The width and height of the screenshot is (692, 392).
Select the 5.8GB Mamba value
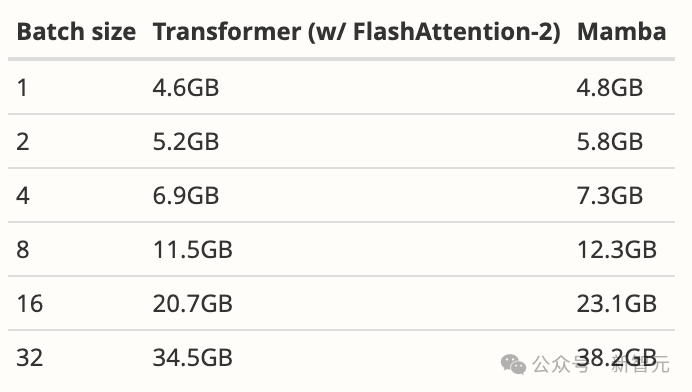(610, 142)
